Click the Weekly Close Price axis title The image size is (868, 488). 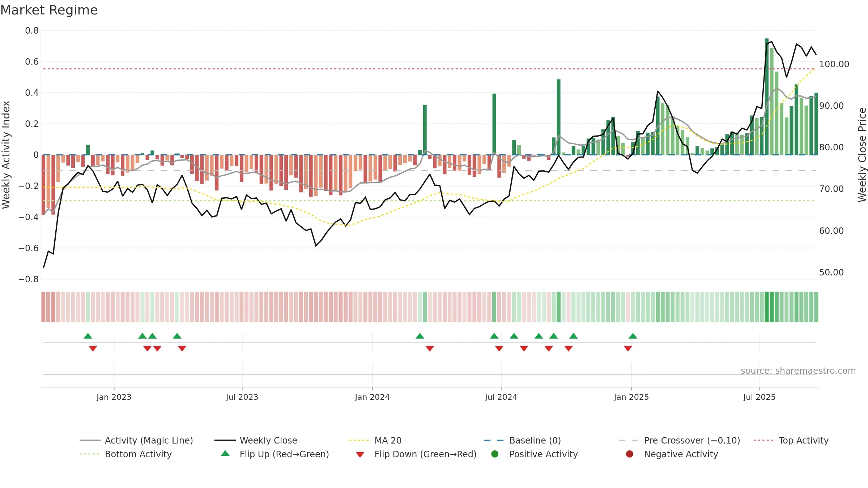[862, 155]
